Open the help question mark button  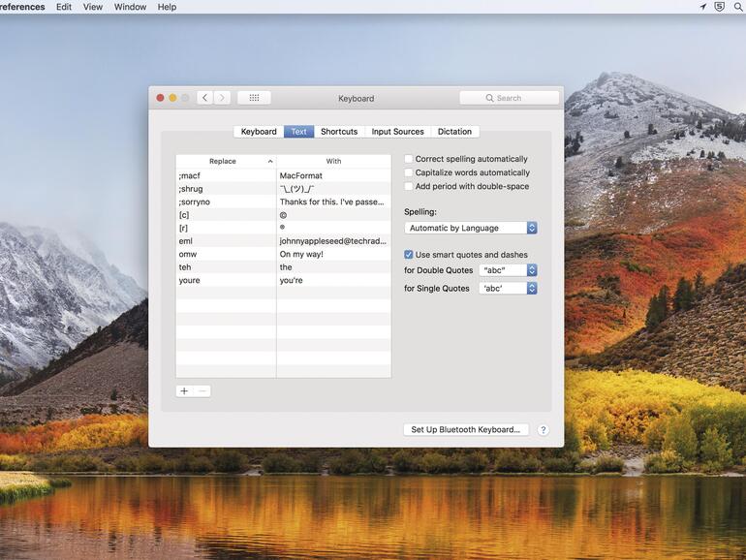tap(543, 430)
